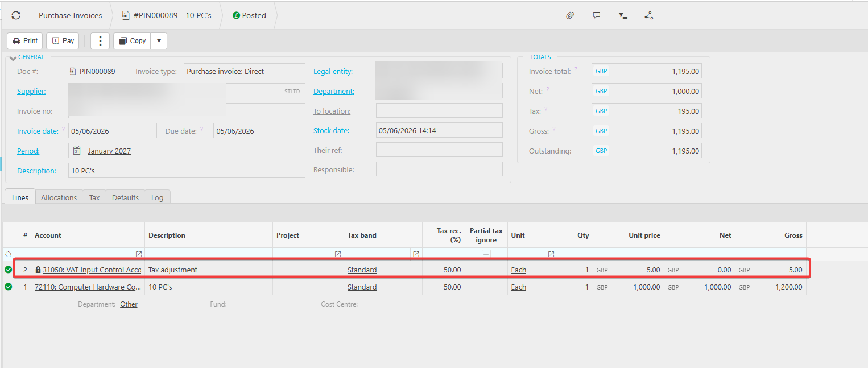Click the Their ref input field

(439, 150)
